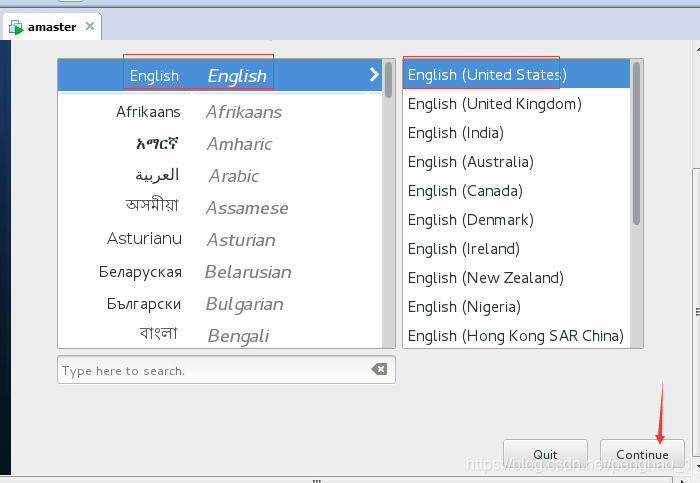Select Amharic language row
This screenshot has width=700, height=483.
coord(220,144)
